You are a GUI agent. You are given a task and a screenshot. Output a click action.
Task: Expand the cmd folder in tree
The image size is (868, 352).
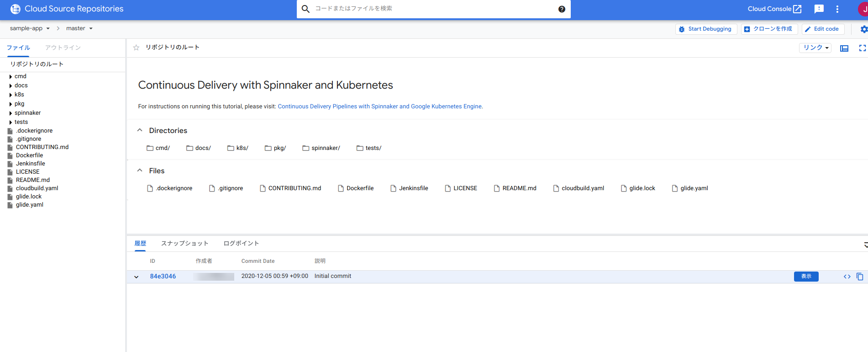click(11, 77)
